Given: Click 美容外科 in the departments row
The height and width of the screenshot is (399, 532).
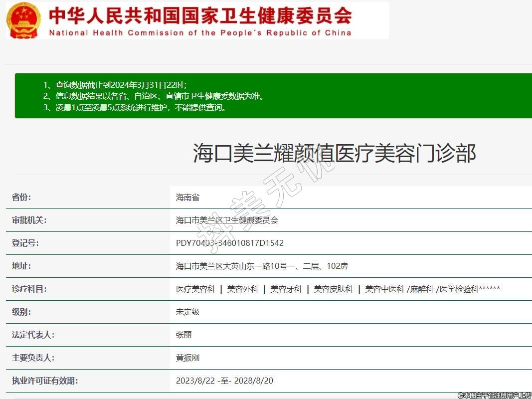Looking at the screenshot, I should coord(243,289).
